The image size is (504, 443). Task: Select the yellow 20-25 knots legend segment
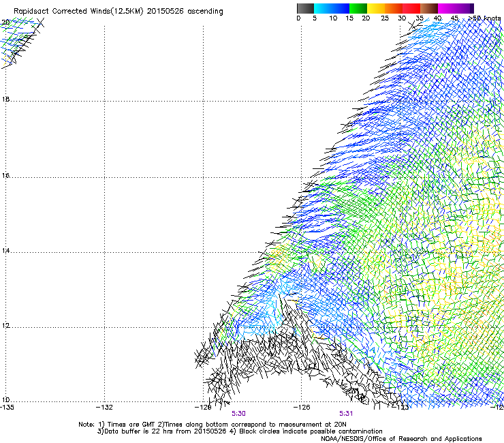tap(376, 8)
